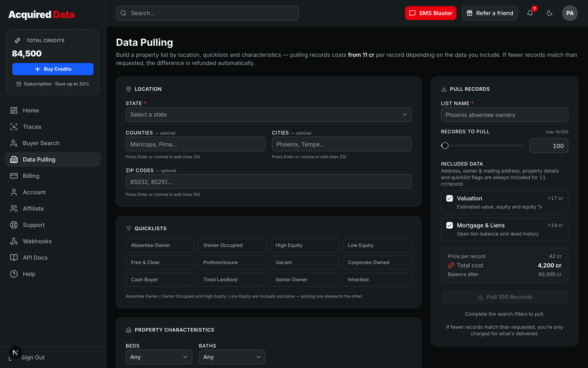This screenshot has height=368, width=588.
Task: Toggle the Low Equity quicklist
Action: click(377, 245)
